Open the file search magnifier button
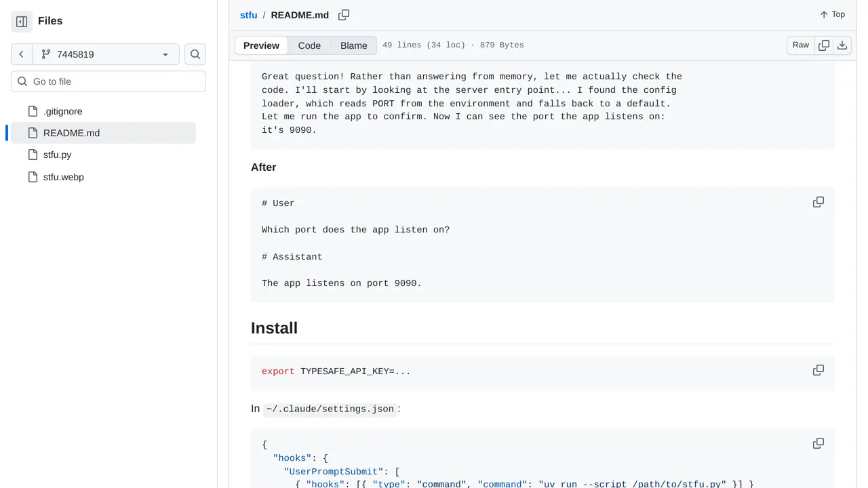 pyautogui.click(x=195, y=54)
